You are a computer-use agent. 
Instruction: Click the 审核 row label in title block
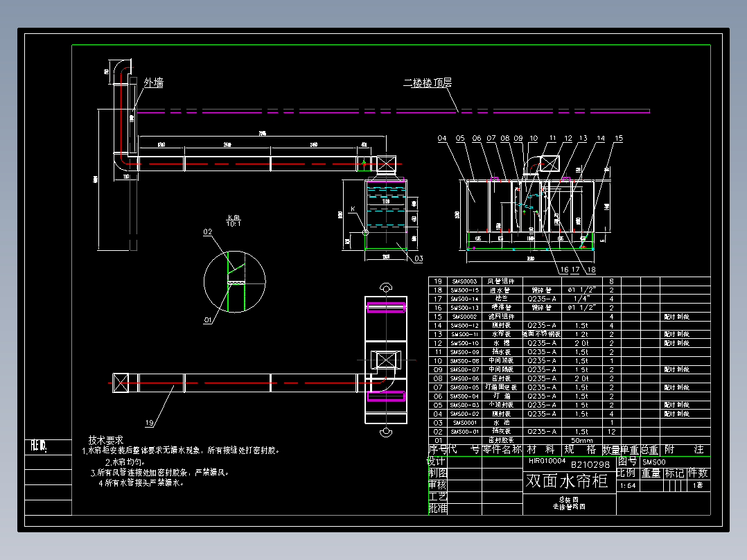[438, 484]
